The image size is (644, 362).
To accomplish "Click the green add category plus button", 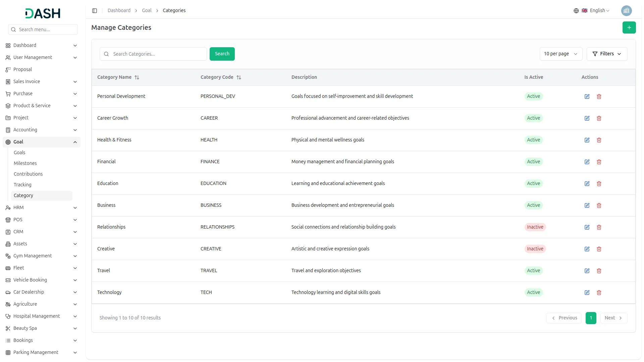I will 629,27.
